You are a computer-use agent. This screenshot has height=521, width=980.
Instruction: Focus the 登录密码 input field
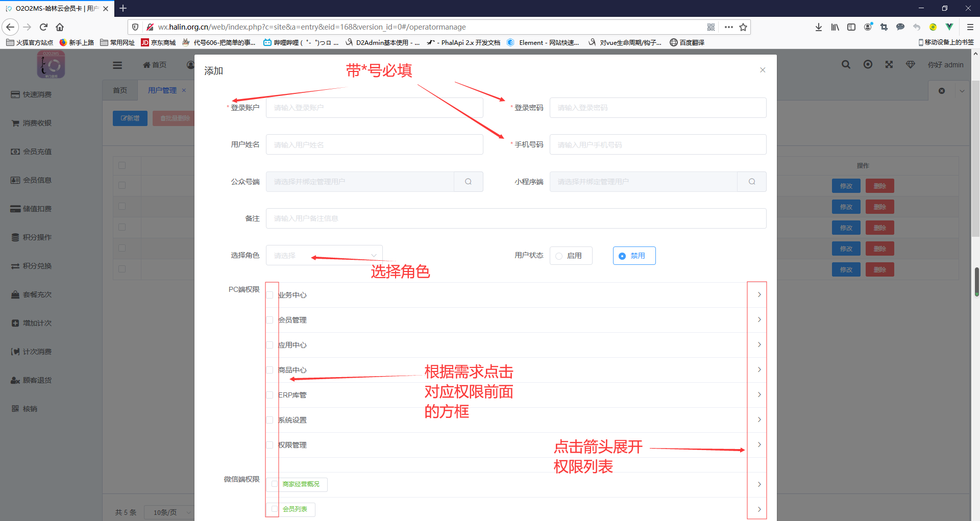[658, 108]
